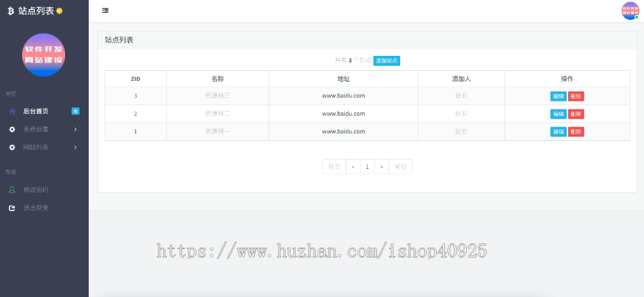Screen dimensions: 644x297
Task: Click the next page > button
Action: (x=381, y=167)
